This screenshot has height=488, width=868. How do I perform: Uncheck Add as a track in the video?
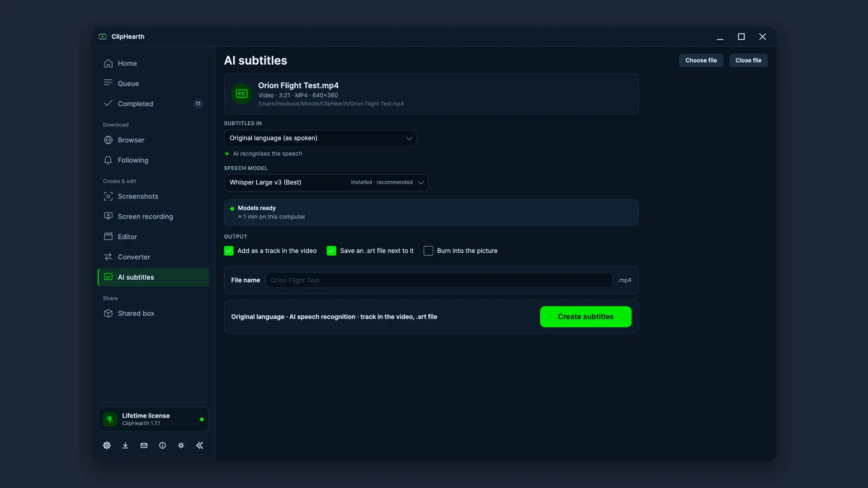click(229, 251)
